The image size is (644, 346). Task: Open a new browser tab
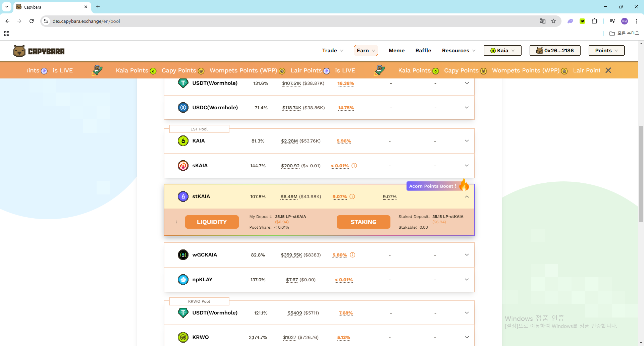tap(98, 7)
